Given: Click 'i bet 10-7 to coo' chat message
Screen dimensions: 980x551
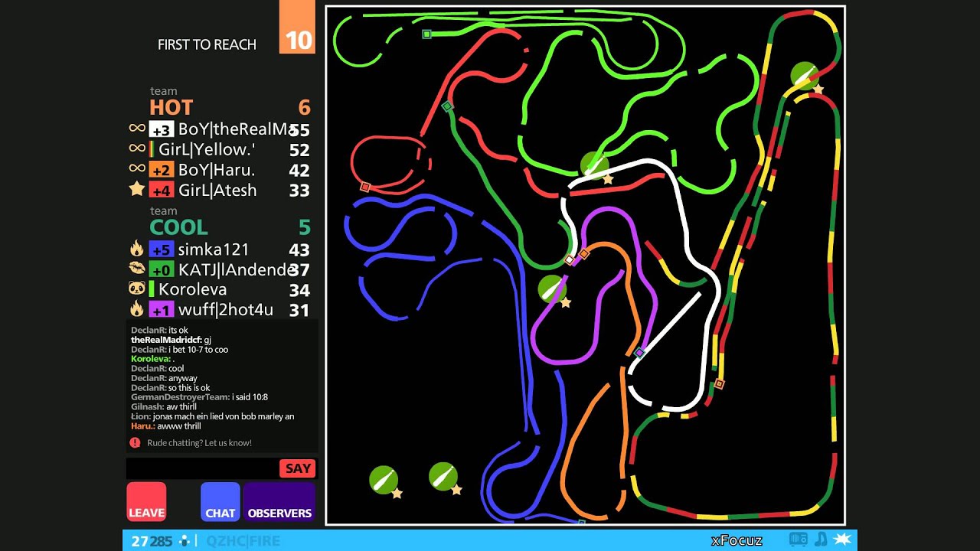Looking at the screenshot, I should pos(179,350).
